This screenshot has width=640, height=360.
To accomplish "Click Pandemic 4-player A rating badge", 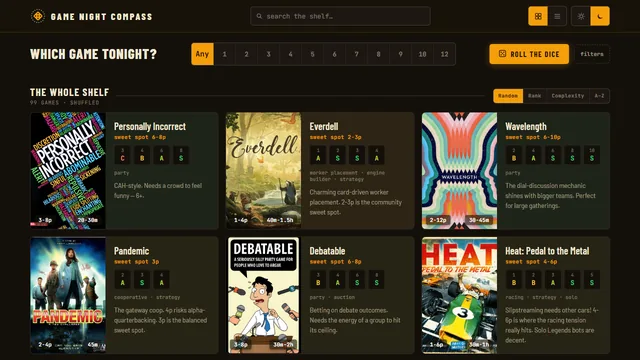I will (162, 279).
